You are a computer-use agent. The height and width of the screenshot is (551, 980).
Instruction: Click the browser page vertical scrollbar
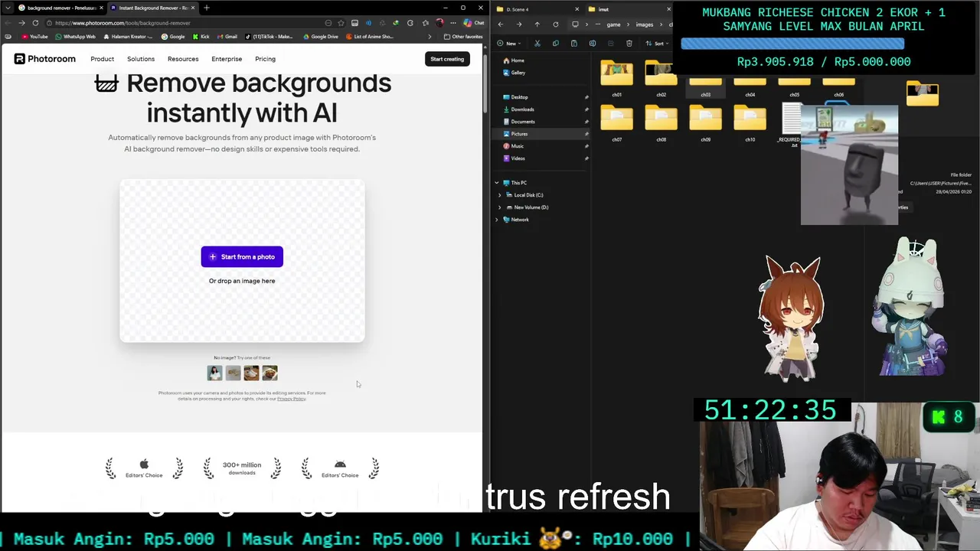[485, 84]
